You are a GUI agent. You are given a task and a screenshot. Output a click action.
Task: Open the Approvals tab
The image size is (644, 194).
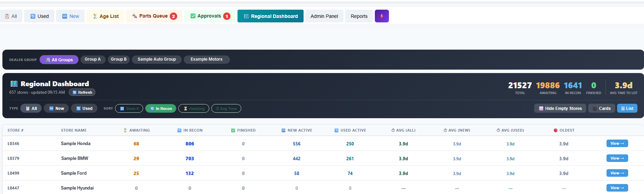[210, 16]
